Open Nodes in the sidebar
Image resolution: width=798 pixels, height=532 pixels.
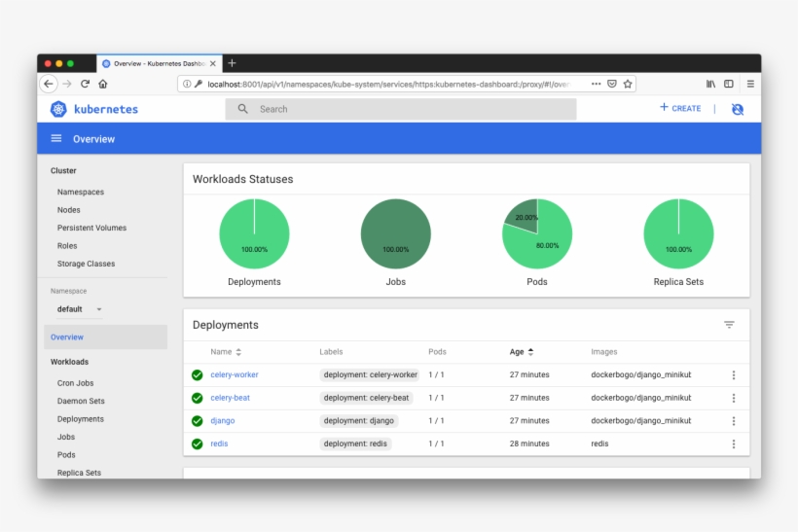pos(69,210)
